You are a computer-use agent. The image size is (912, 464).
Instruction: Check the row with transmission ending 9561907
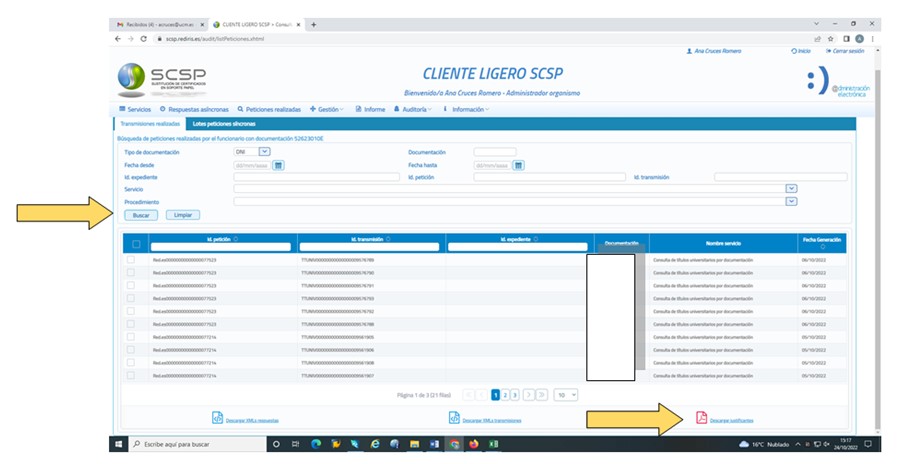click(131, 376)
